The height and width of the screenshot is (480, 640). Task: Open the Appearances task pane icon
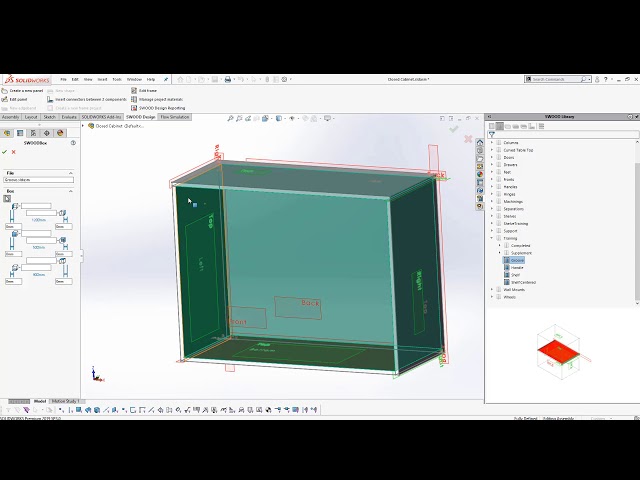(480, 174)
